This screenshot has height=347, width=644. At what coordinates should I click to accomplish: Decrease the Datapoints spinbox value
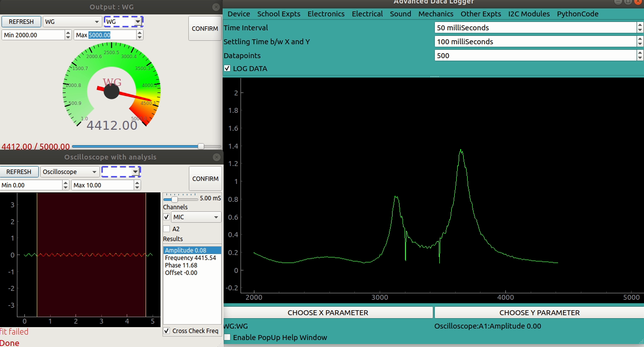coord(640,58)
